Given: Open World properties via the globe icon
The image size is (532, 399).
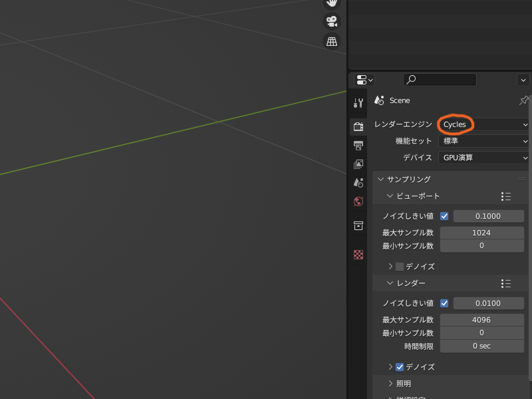Looking at the screenshot, I should (358, 202).
